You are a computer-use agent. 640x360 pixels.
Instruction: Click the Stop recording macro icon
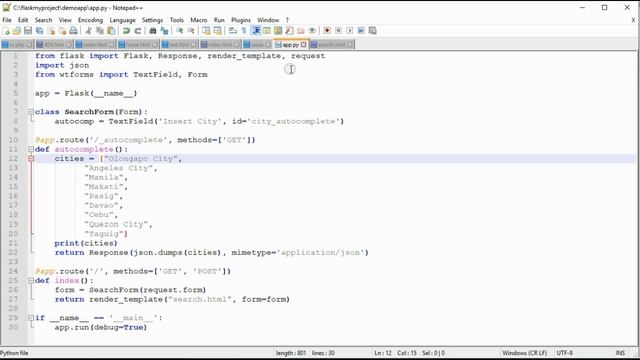point(338,31)
